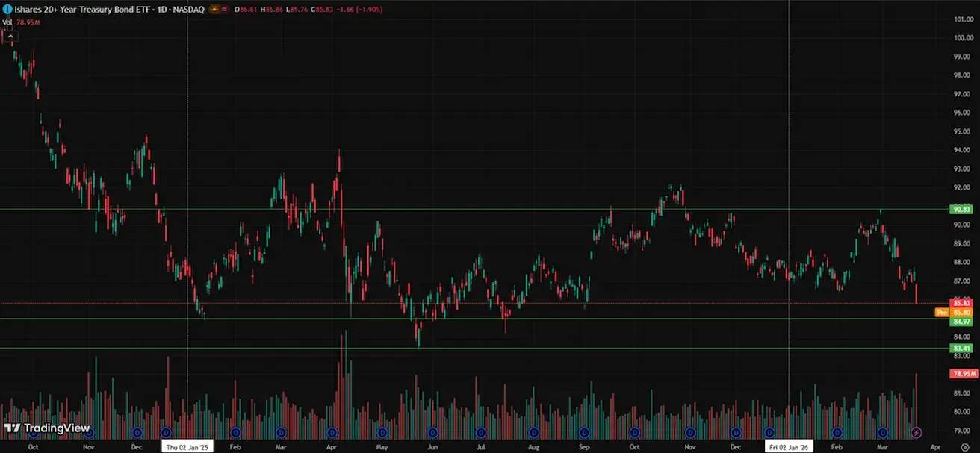Click the dividend marker below August 2025
Viewport: 980px width, 453px height.
pos(534,432)
